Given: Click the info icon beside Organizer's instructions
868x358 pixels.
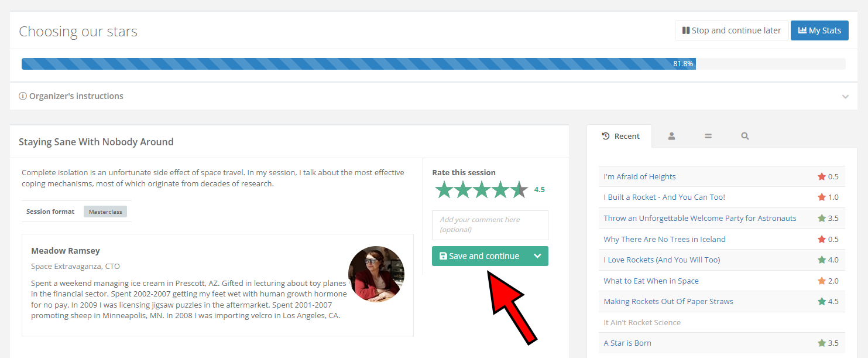Looking at the screenshot, I should pos(23,96).
